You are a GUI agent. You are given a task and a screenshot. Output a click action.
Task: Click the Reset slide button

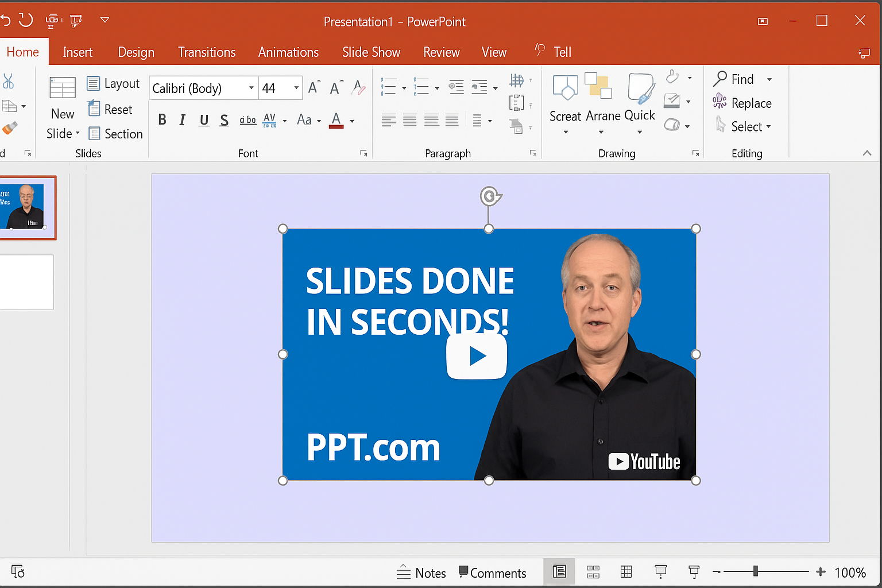click(x=110, y=109)
